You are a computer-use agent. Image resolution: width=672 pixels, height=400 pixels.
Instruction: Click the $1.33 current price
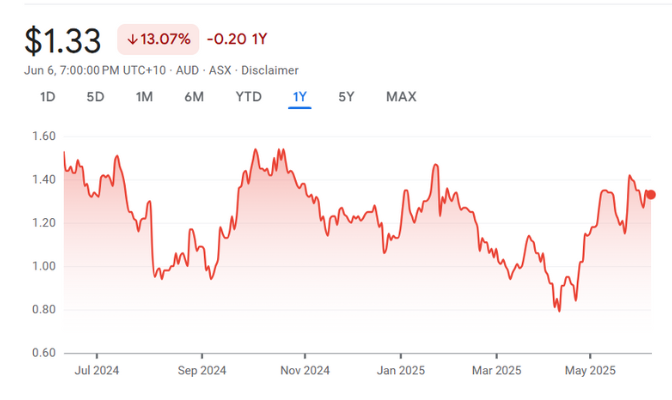click(x=63, y=41)
